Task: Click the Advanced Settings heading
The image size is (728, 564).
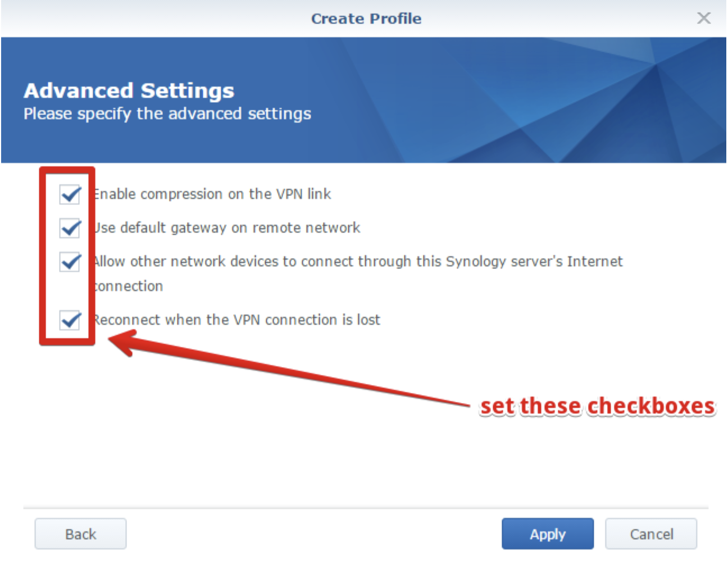Action: coord(129,90)
